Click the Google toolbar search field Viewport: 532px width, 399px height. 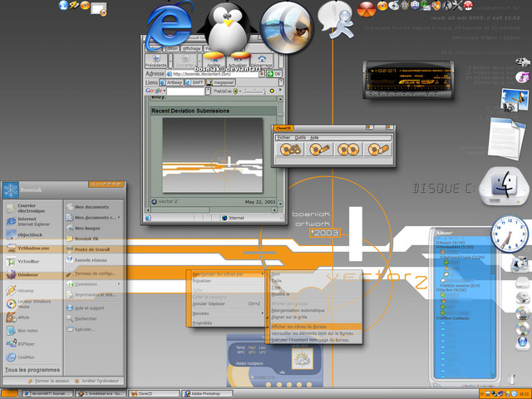coord(185,91)
